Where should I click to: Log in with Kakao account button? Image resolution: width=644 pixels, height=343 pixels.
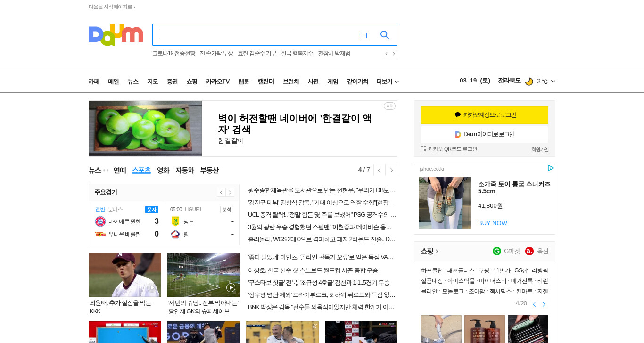485,115
